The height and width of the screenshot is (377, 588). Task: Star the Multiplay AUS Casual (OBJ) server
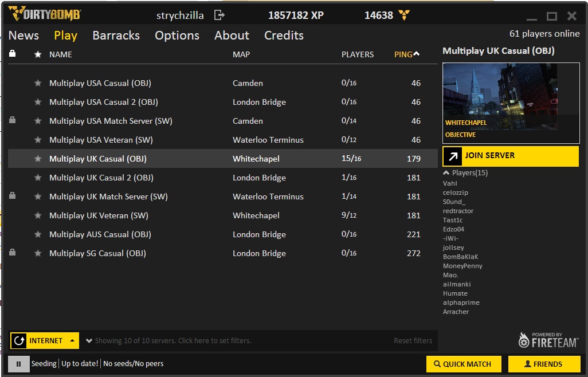(x=38, y=234)
